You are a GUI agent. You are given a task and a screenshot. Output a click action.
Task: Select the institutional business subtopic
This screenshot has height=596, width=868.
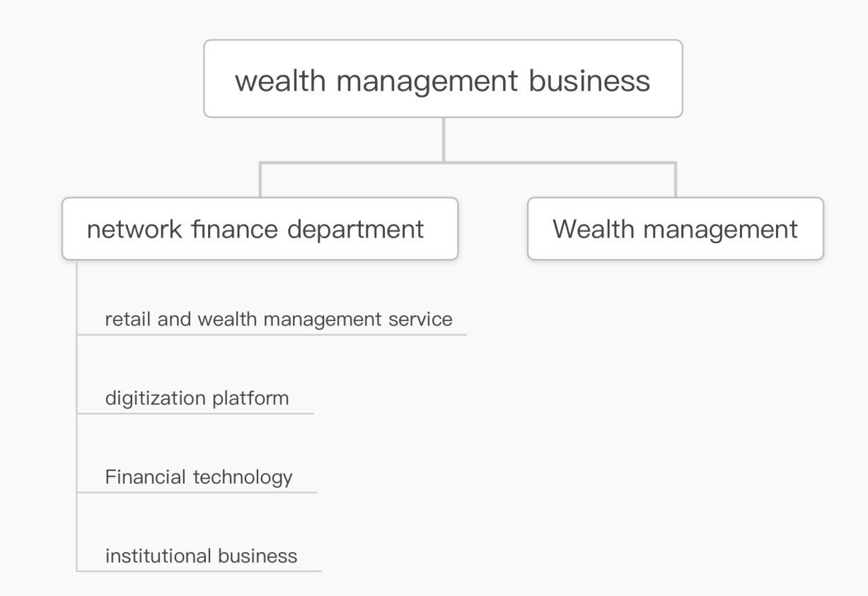click(x=201, y=556)
